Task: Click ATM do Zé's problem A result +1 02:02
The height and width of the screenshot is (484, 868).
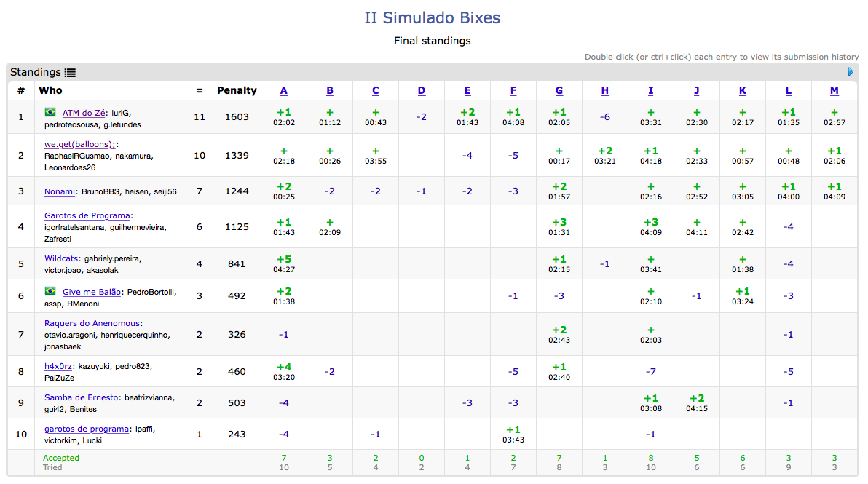Action: [x=284, y=117]
